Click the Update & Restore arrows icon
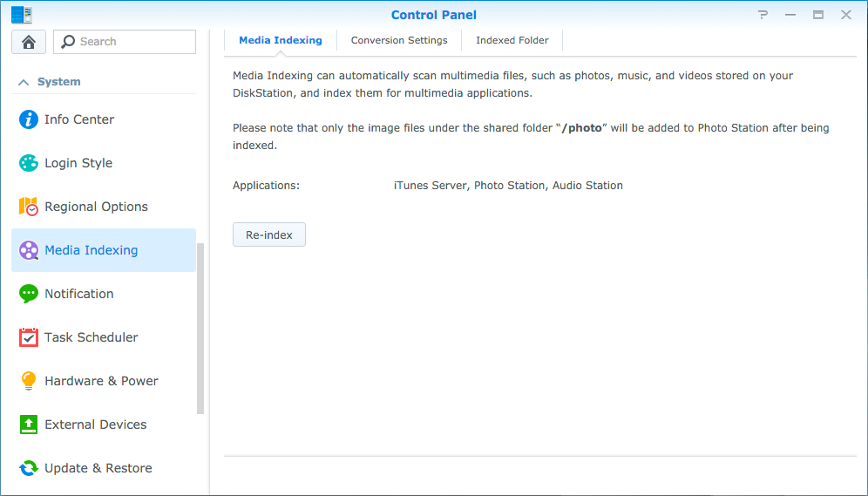 [29, 468]
